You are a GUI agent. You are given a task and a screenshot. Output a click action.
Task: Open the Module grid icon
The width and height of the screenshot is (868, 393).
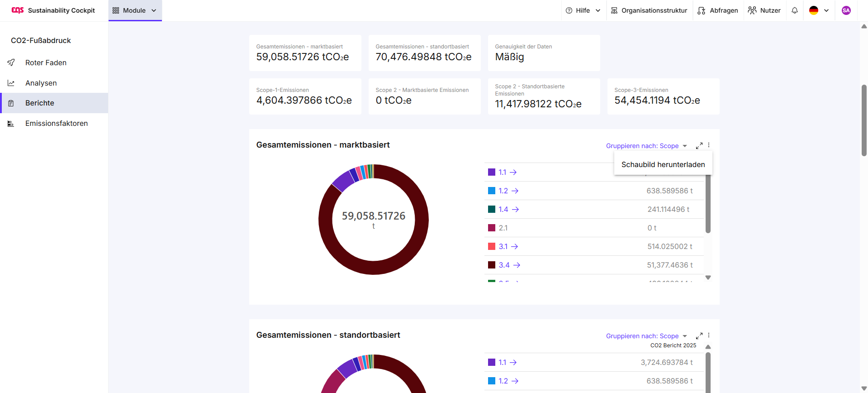click(x=116, y=10)
